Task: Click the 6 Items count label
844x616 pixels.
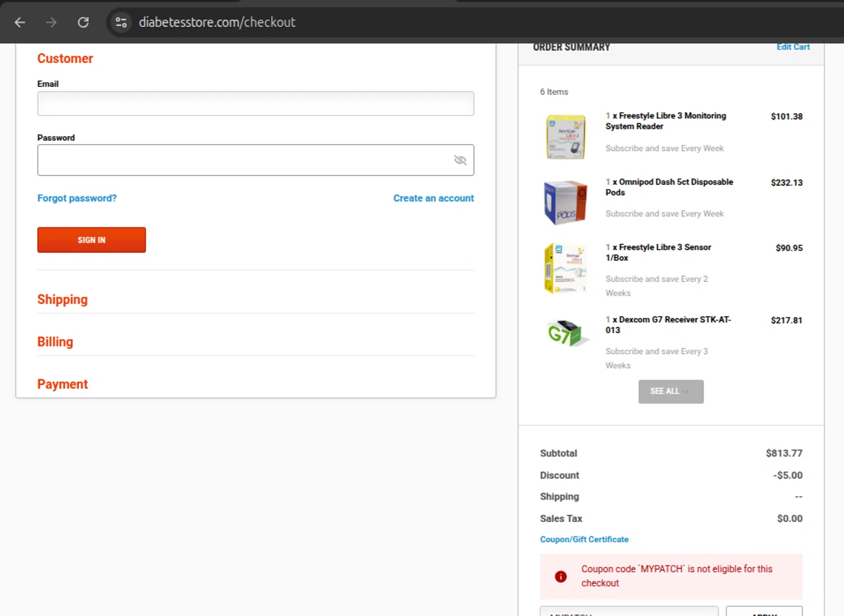Action: coord(554,92)
